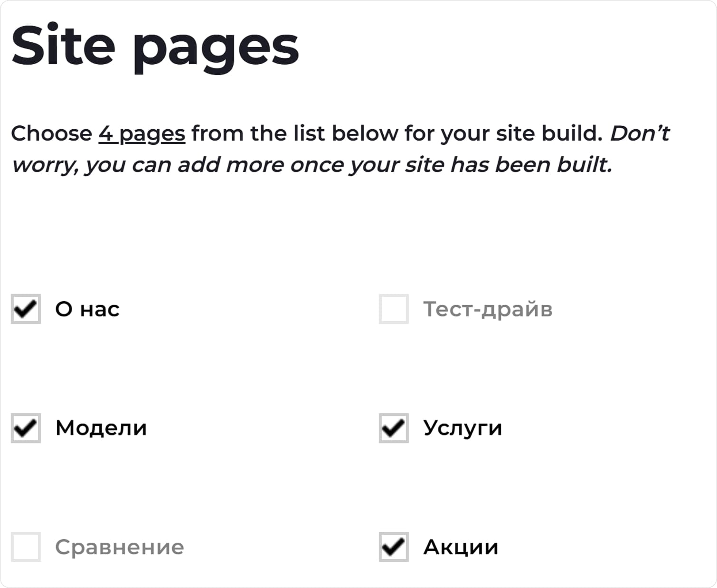The image size is (717, 588).
Task: Toggle the checked box next to Услуги
Action: pos(393,428)
